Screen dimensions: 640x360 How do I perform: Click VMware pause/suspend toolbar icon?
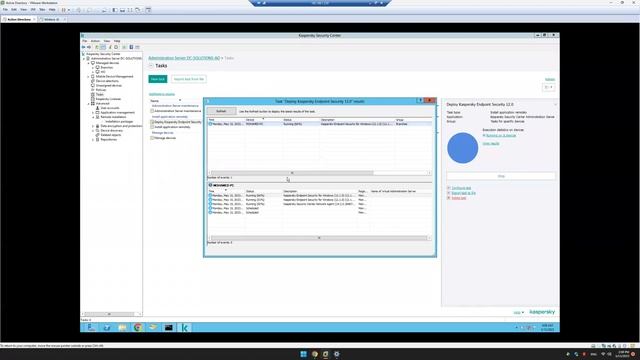[x=64, y=10]
